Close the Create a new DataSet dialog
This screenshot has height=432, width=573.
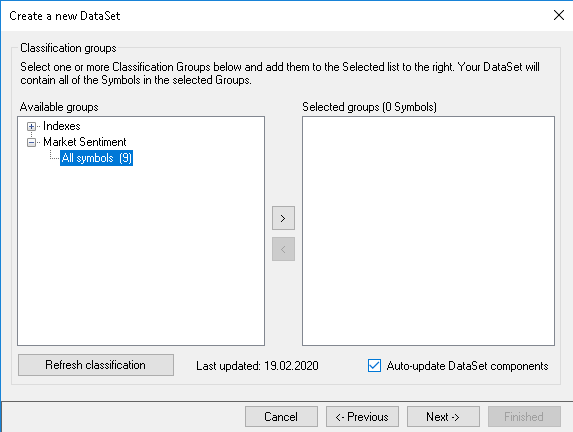559,15
